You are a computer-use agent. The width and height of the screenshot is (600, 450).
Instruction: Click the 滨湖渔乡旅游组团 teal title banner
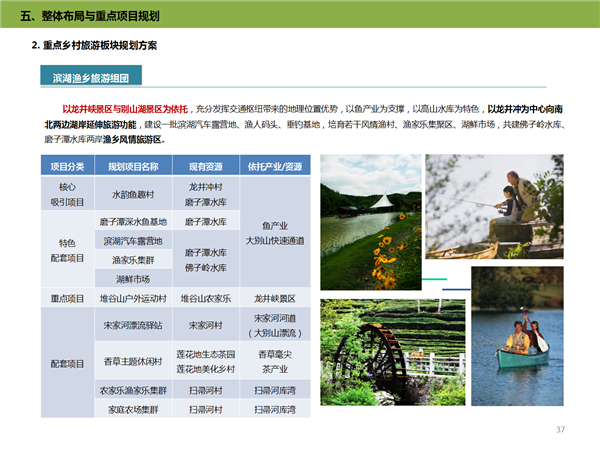click(97, 77)
